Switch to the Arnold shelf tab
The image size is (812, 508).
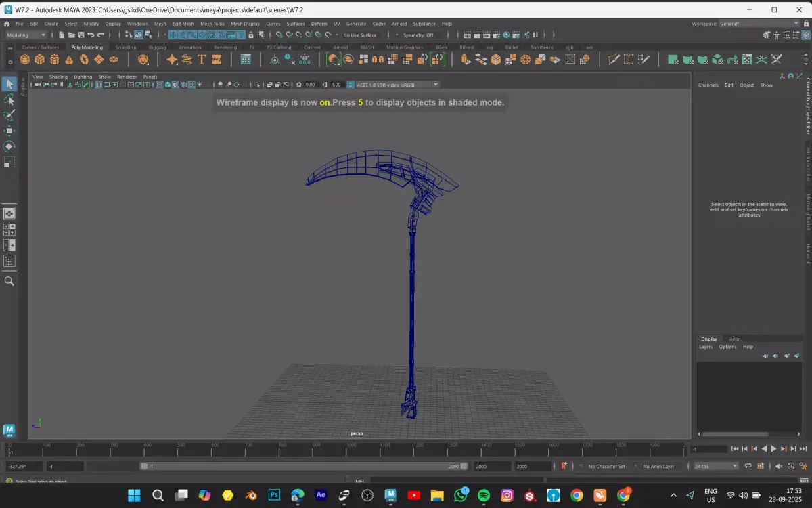tap(340, 47)
